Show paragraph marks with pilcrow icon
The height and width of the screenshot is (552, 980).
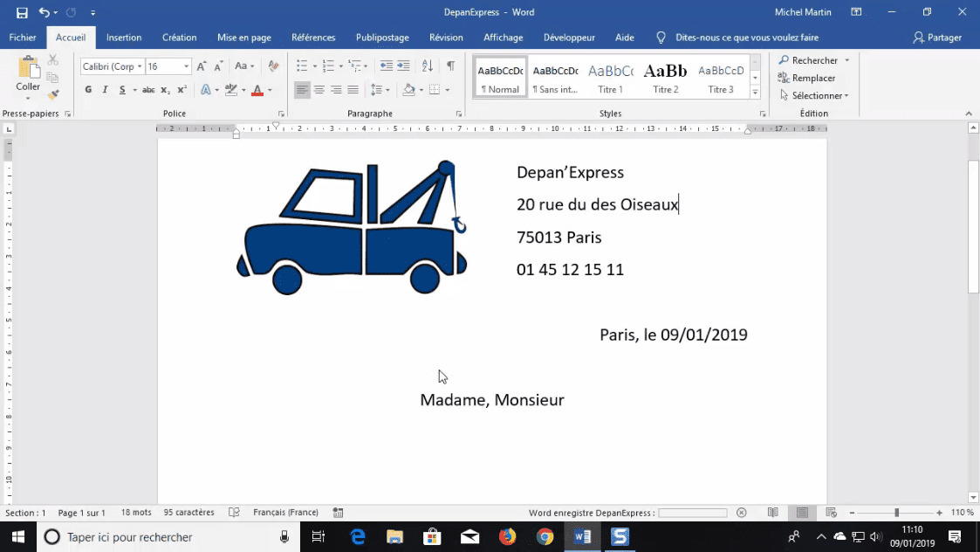coord(450,66)
